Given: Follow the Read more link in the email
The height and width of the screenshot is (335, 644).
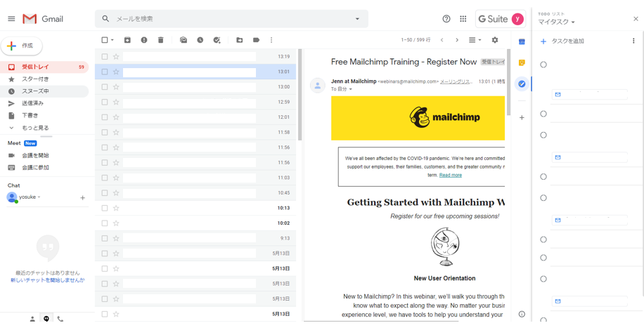Looking at the screenshot, I should pyautogui.click(x=451, y=175).
